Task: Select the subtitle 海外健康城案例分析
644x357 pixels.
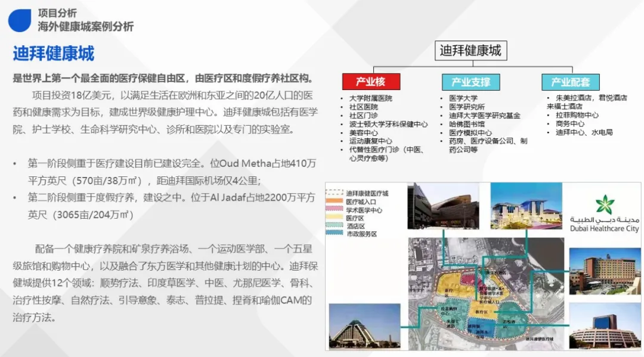Action: [86, 27]
